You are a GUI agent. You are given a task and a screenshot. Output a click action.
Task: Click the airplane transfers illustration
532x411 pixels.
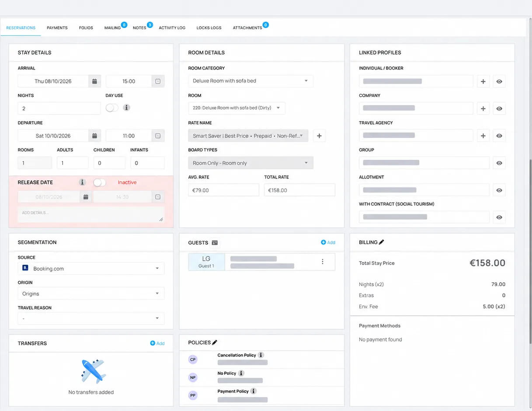click(93, 371)
